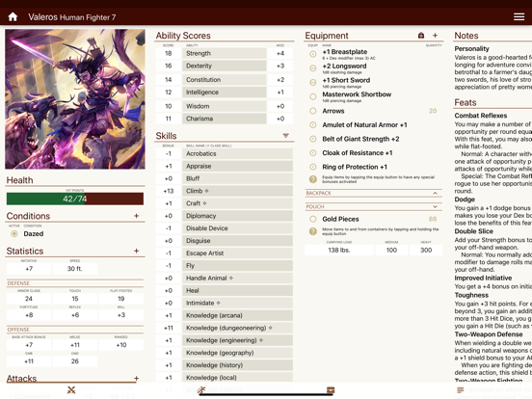
Task: Open the Escape Artist skill
Action: click(x=237, y=253)
